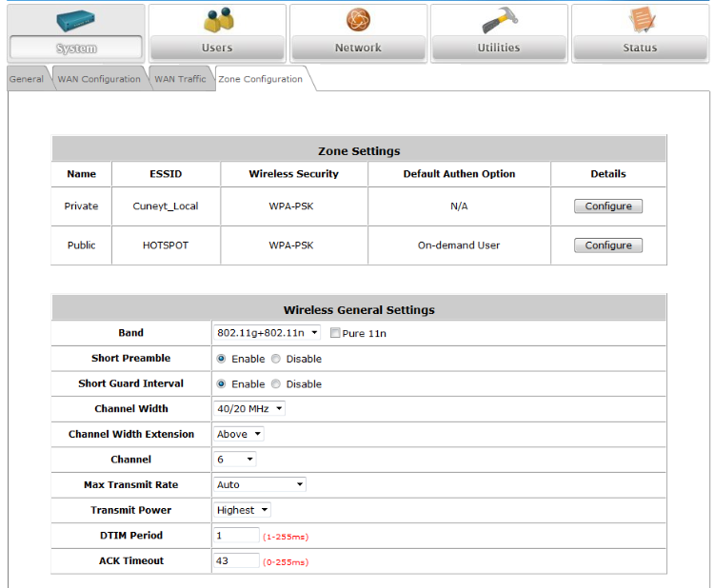Click the Utilities hammer icon

pyautogui.click(x=499, y=21)
